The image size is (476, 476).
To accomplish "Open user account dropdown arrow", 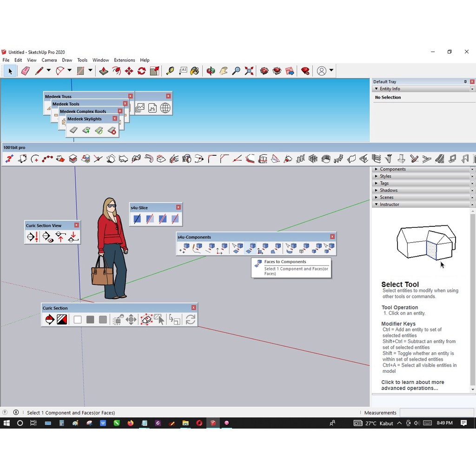I will pyautogui.click(x=331, y=70).
